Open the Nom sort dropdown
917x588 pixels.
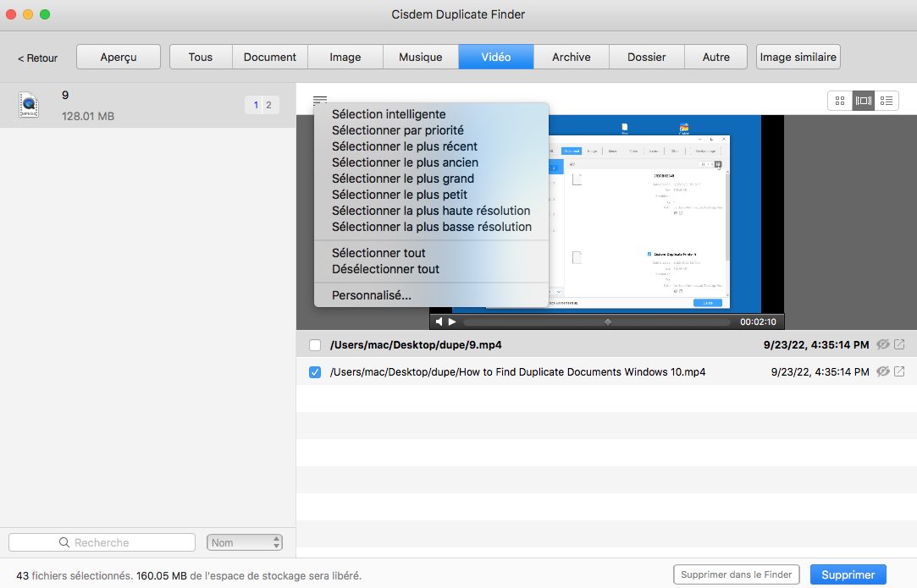245,542
